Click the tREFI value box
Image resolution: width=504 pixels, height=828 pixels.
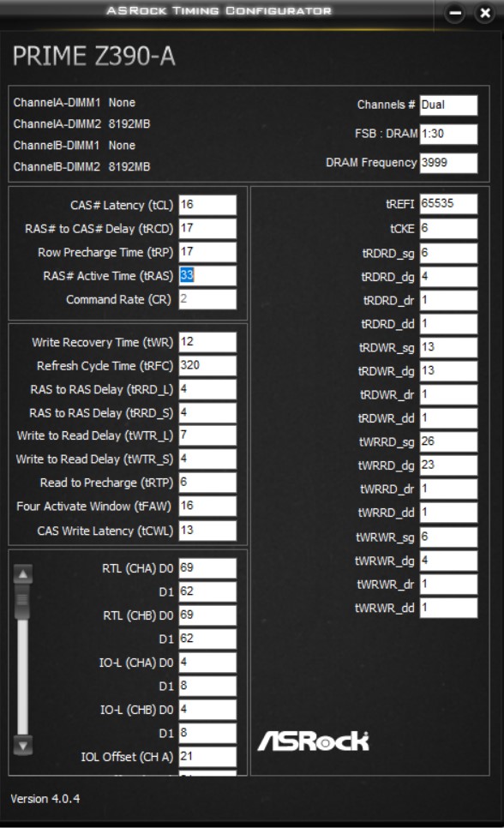448,204
